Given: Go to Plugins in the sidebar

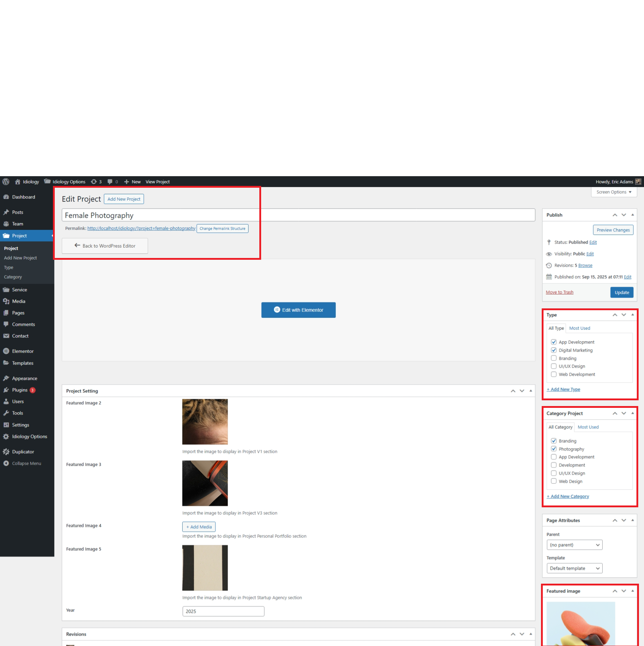Looking at the screenshot, I should click(x=20, y=390).
